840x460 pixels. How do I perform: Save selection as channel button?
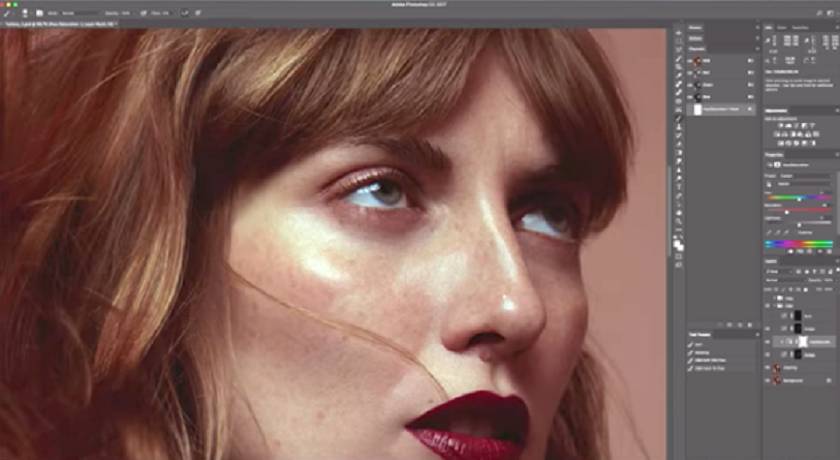tap(731, 325)
